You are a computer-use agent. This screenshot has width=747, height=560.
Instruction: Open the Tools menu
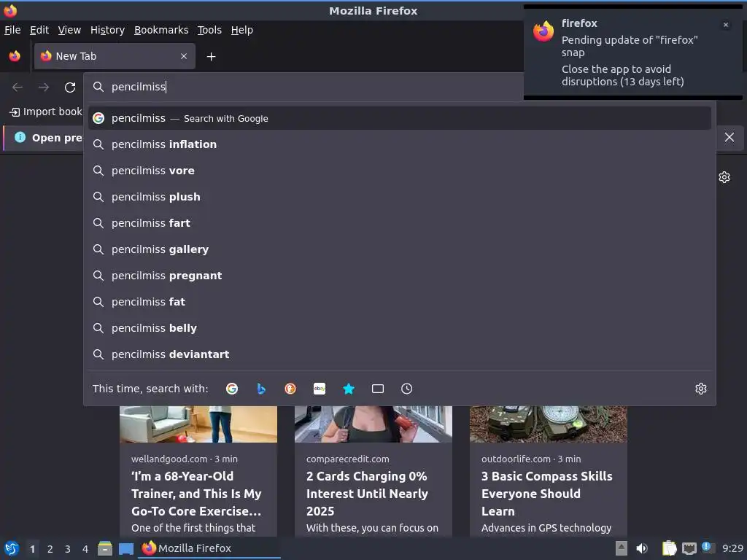point(209,30)
